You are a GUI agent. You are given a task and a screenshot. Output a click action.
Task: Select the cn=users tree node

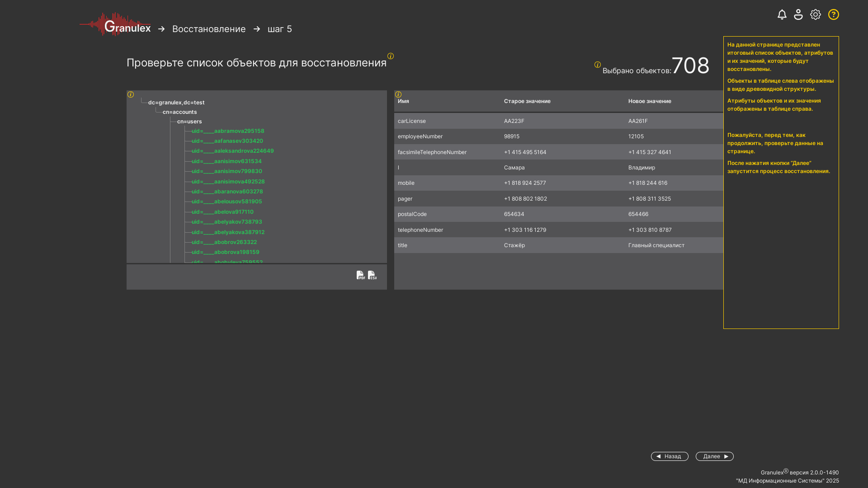click(189, 122)
